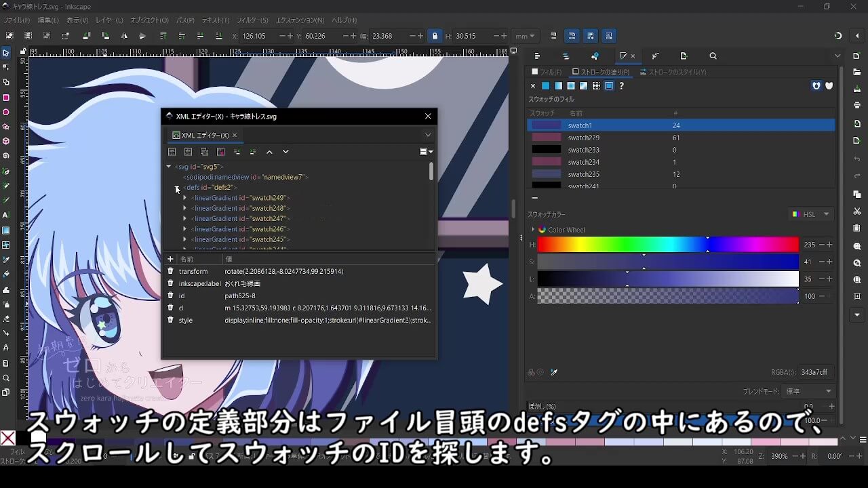This screenshot has height=488, width=868.
Task: Toggle even-odd fill rule button
Action: [816, 86]
